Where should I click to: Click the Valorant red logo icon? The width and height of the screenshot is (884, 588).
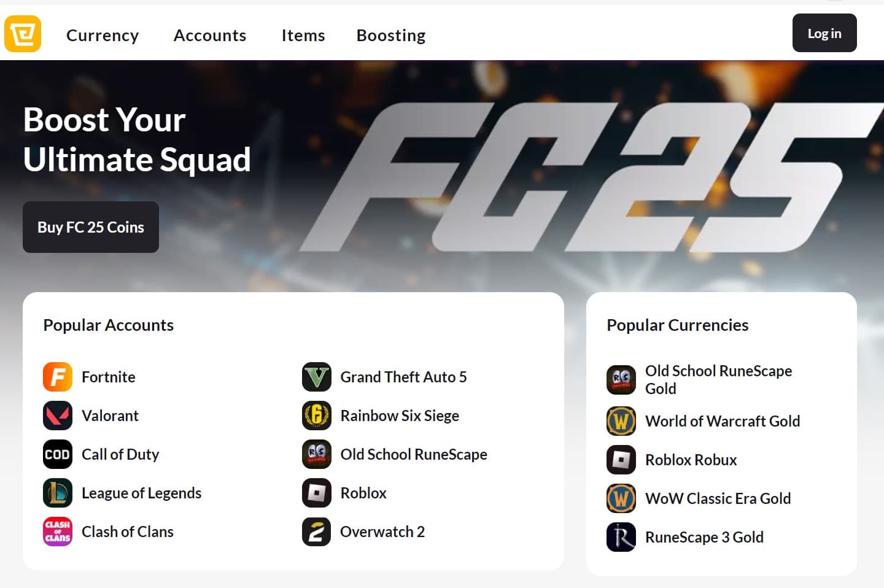click(x=58, y=416)
